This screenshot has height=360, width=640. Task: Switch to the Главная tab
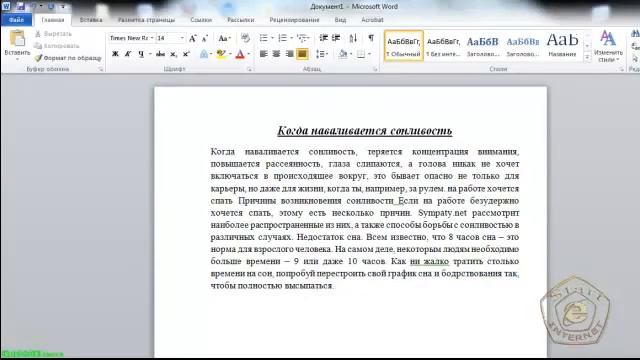pos(53,20)
